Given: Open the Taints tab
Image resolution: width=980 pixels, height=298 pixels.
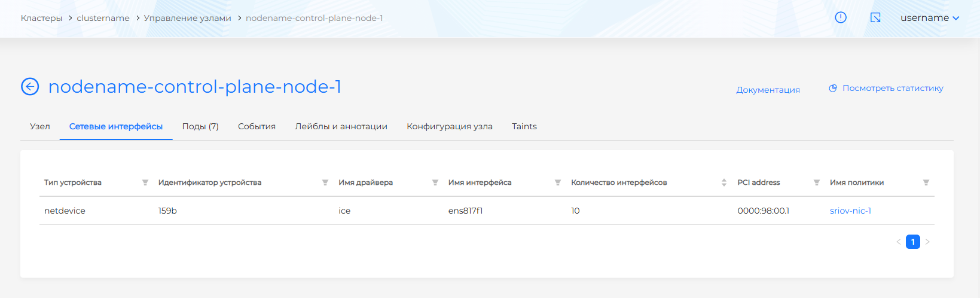Looking at the screenshot, I should 524,127.
